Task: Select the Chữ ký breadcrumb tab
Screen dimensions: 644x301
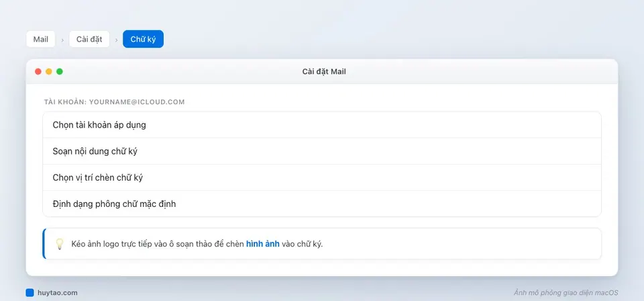Action: (x=143, y=39)
